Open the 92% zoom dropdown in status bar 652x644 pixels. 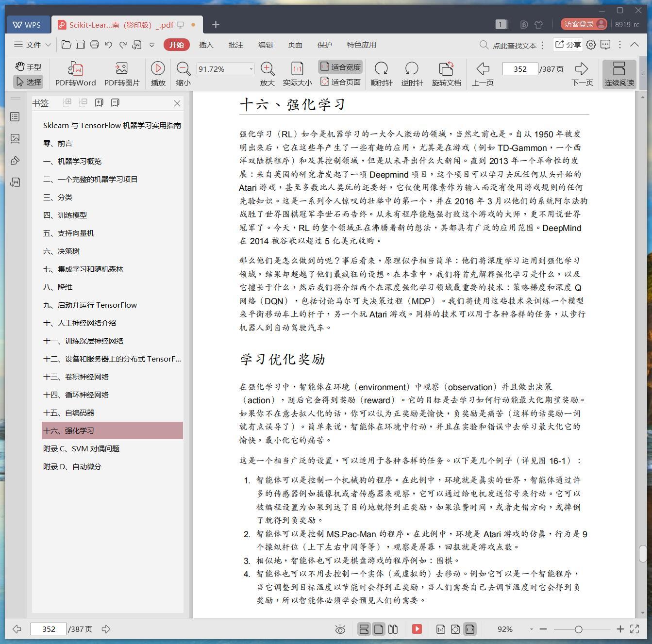pyautogui.click(x=531, y=629)
